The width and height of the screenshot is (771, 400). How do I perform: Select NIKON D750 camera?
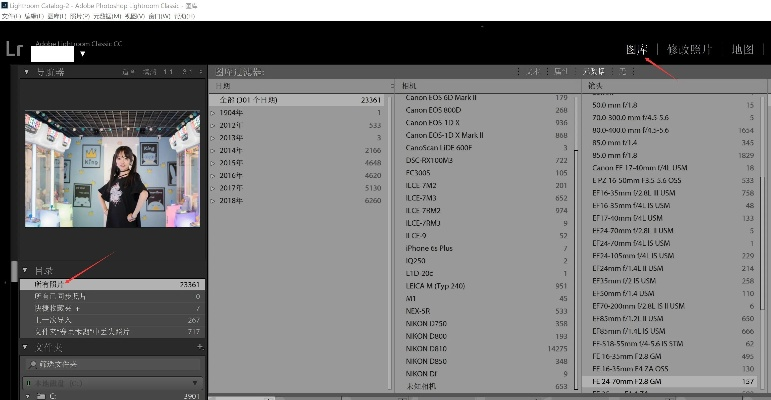pos(484,324)
